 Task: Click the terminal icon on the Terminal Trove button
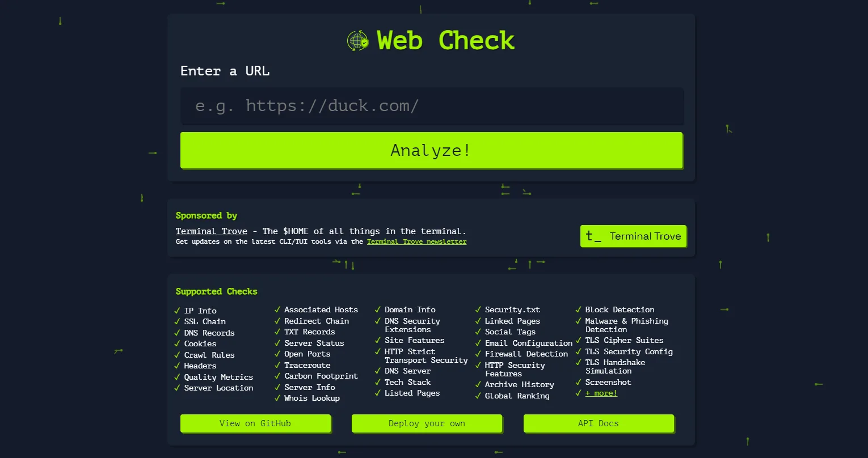coord(595,236)
